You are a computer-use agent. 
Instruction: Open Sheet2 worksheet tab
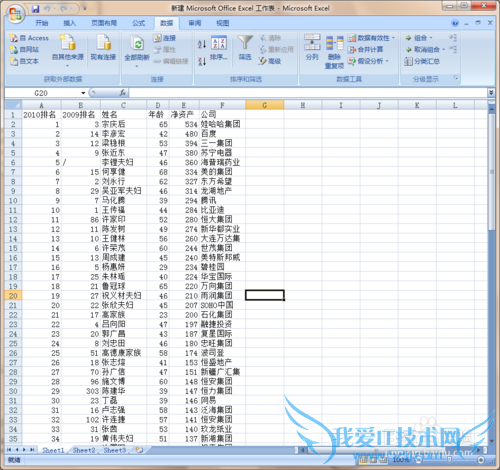click(84, 450)
